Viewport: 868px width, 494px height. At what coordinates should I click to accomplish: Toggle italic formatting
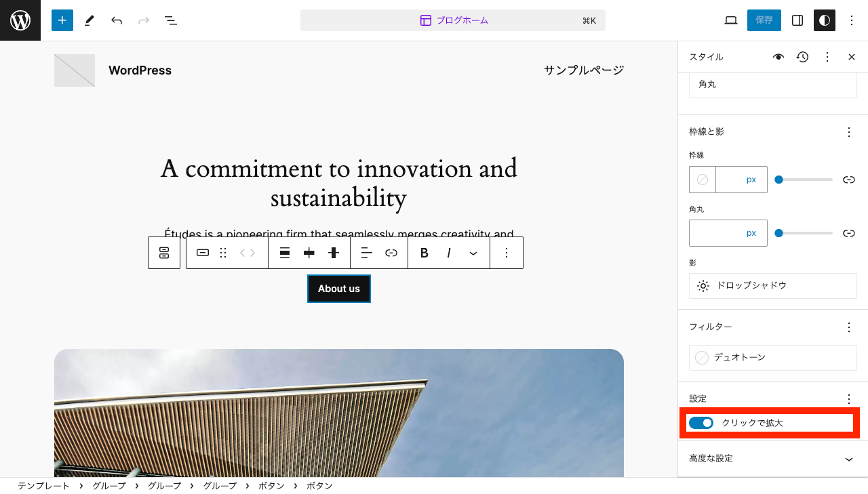tap(449, 253)
